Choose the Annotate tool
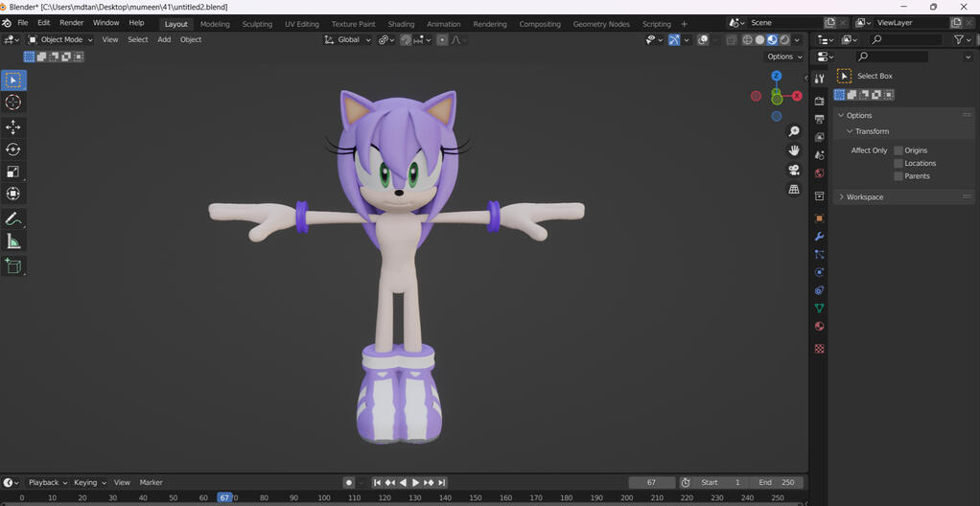 coord(13,218)
